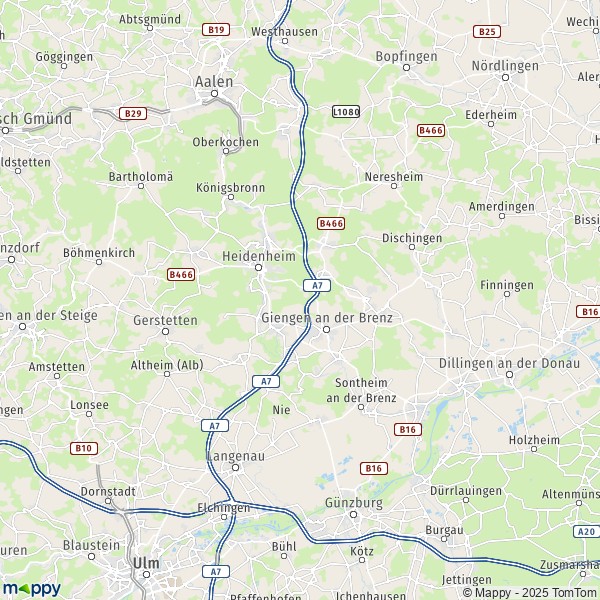Click the B10 road shield near Lonsee
The height and width of the screenshot is (600, 600).
[x=84, y=448]
